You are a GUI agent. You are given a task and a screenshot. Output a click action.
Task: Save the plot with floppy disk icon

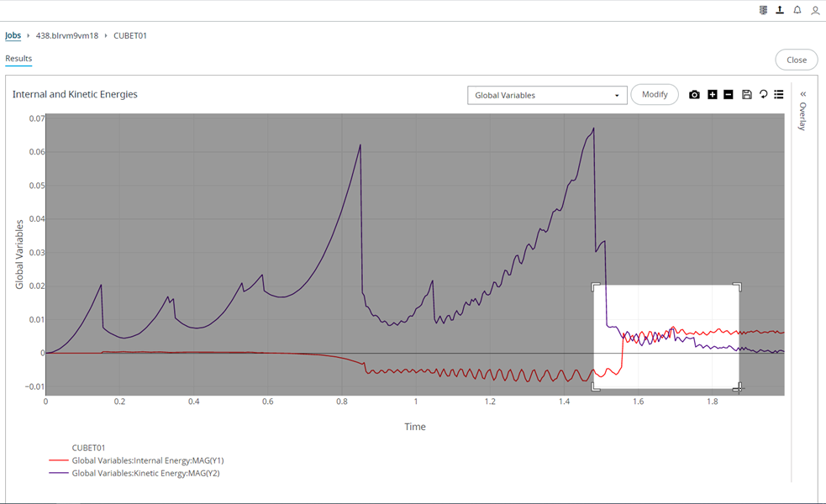(x=746, y=95)
